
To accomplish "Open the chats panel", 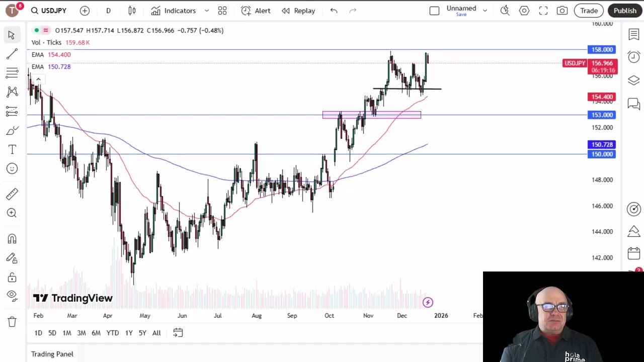I will click(x=633, y=104).
